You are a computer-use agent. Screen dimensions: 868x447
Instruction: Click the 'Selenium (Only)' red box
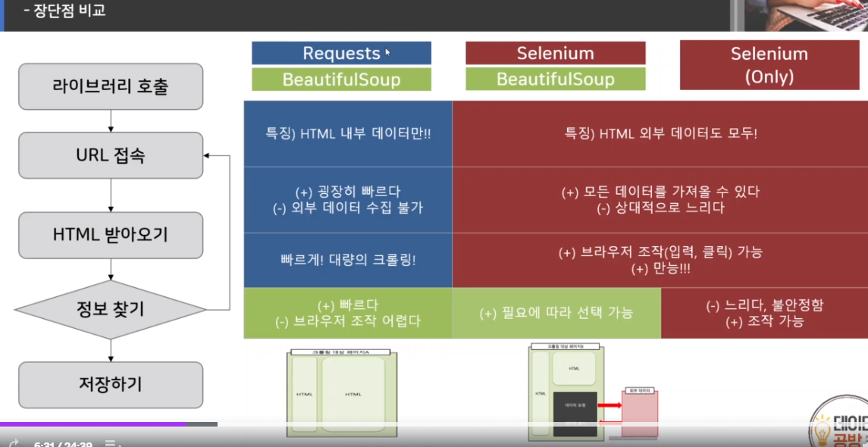(x=769, y=64)
